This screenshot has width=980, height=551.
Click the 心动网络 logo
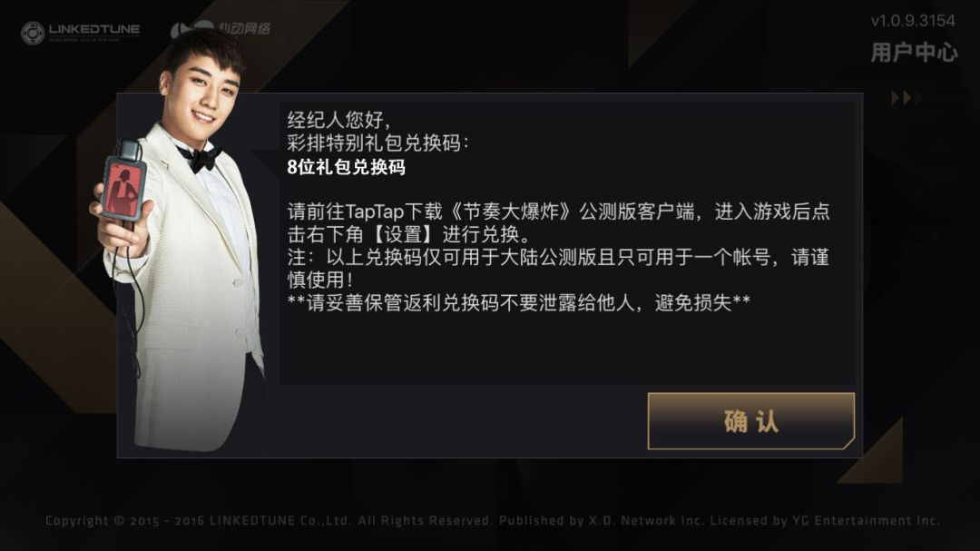(x=220, y=29)
